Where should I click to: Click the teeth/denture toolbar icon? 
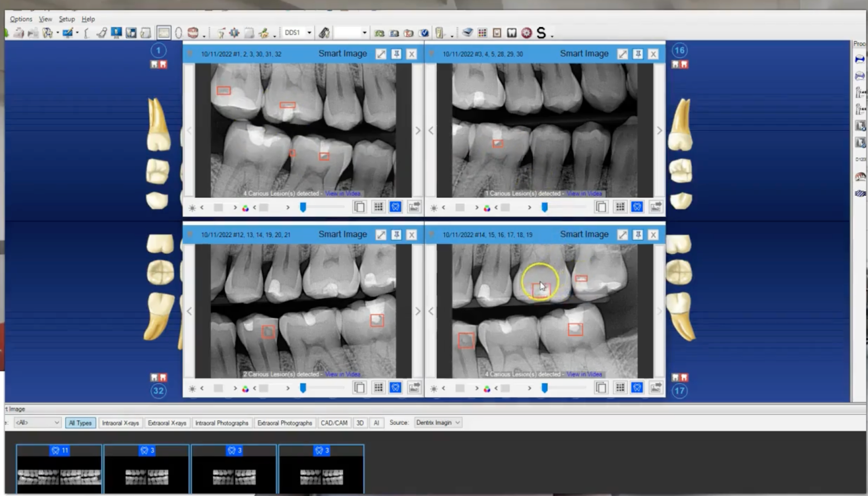(x=193, y=33)
